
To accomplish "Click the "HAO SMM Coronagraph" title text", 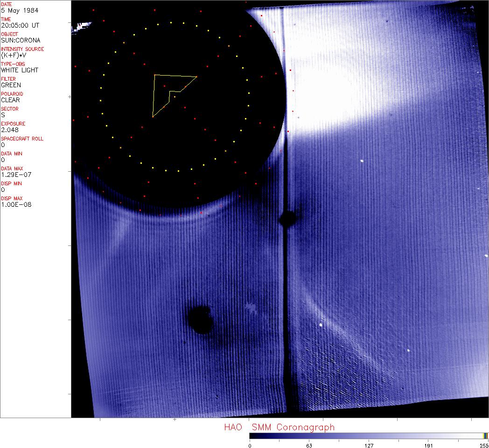I will pos(279,427).
